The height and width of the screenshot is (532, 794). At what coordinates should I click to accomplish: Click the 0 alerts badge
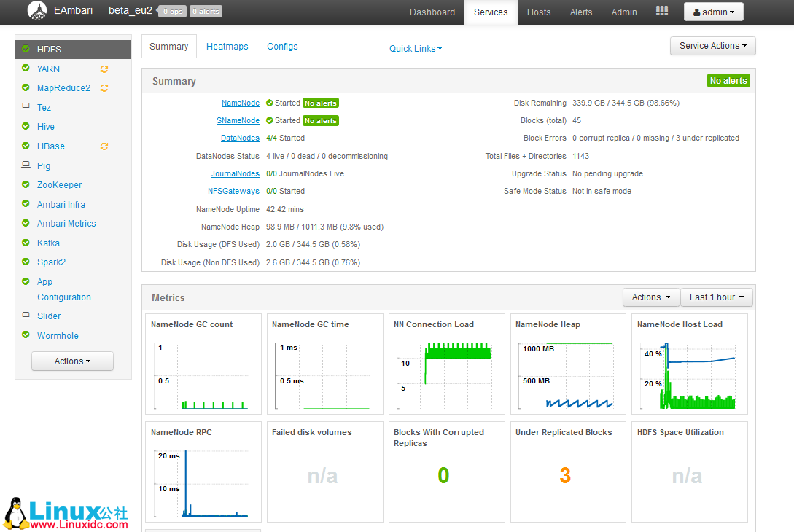206,12
